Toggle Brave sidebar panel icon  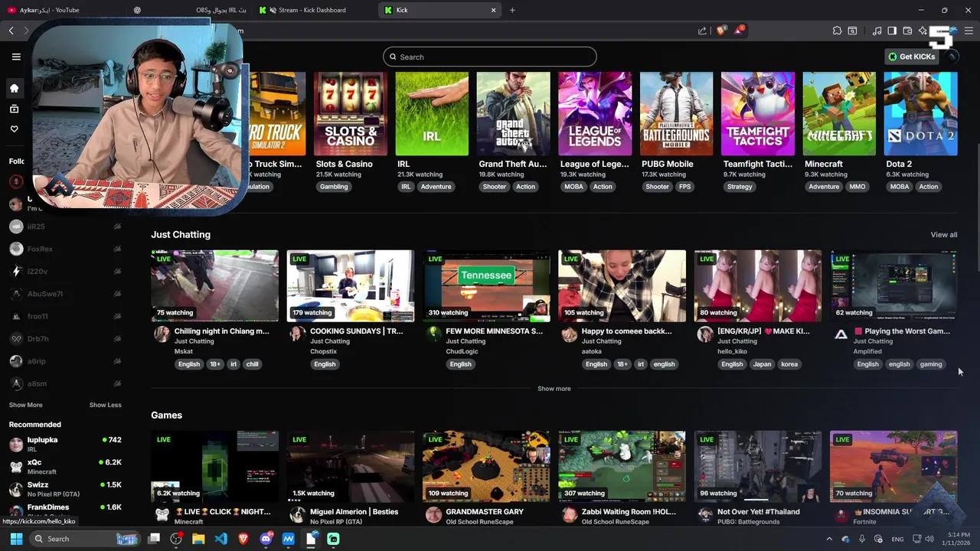[892, 31]
